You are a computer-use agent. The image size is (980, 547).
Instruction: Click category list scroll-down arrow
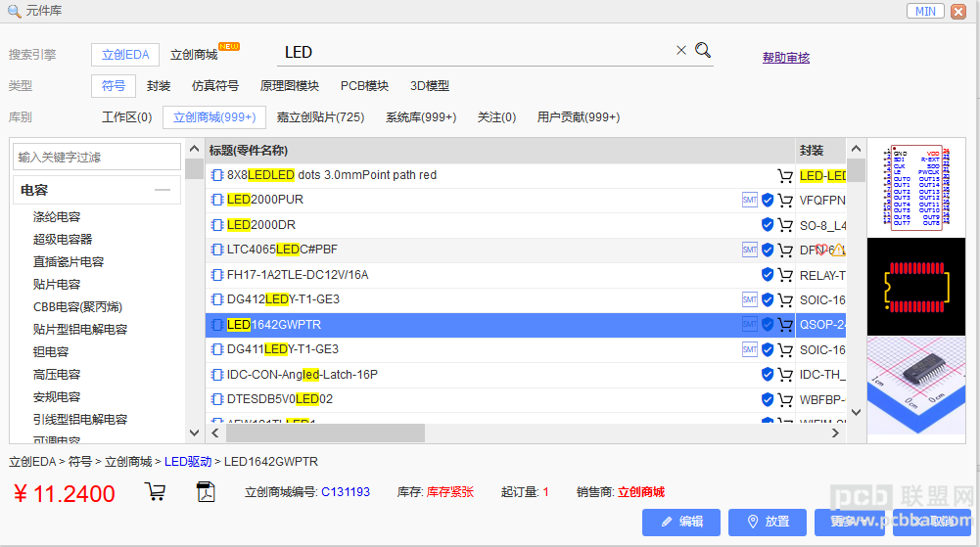point(195,433)
